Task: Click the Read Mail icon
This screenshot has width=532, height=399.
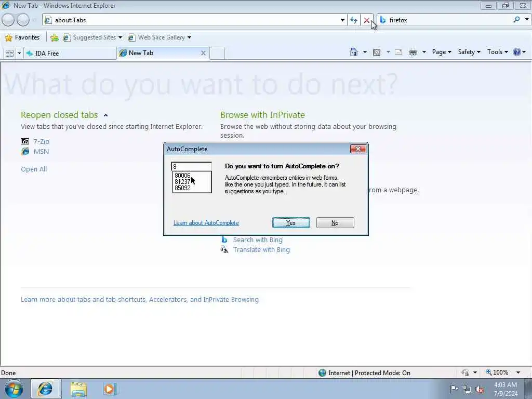Action: click(398, 52)
